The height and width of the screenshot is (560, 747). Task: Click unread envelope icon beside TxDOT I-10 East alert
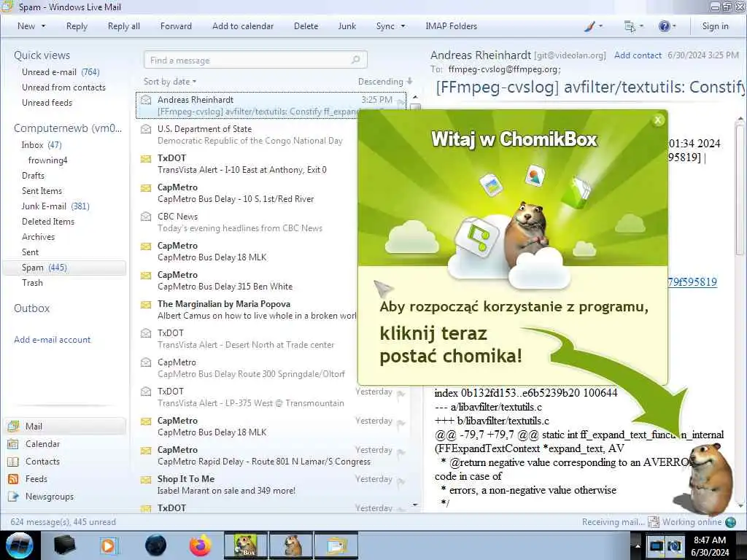pos(146,158)
